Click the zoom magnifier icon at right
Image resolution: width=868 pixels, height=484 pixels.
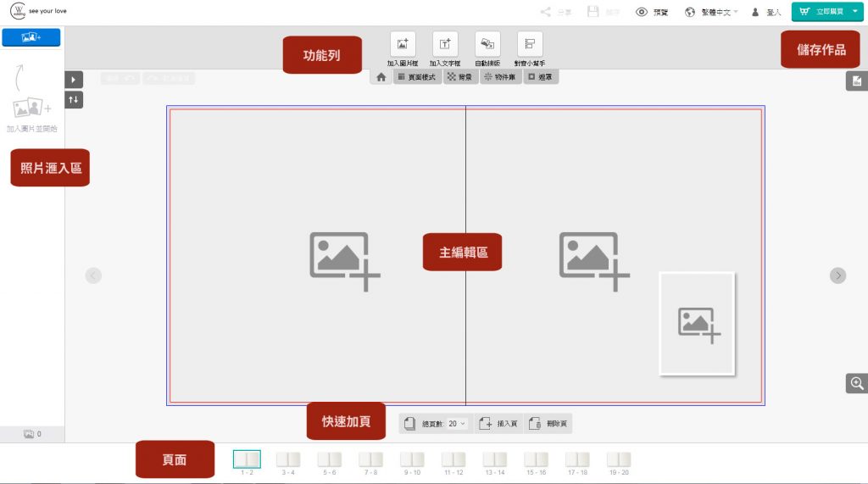click(x=856, y=383)
